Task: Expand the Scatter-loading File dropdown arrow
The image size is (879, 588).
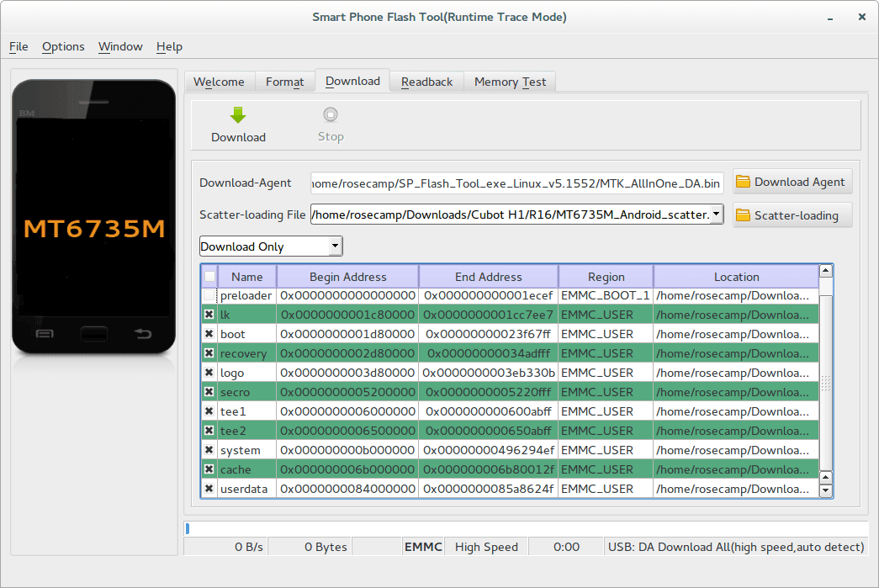Action: 716,215
